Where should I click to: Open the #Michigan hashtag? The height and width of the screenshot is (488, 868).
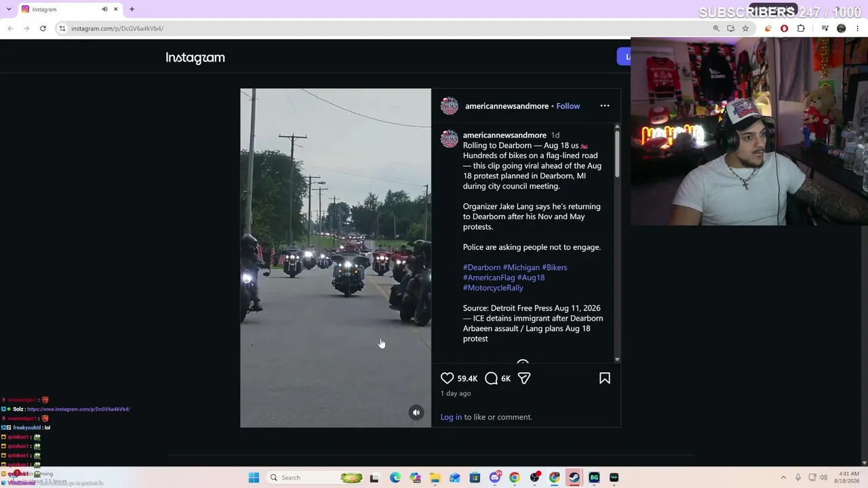click(521, 267)
